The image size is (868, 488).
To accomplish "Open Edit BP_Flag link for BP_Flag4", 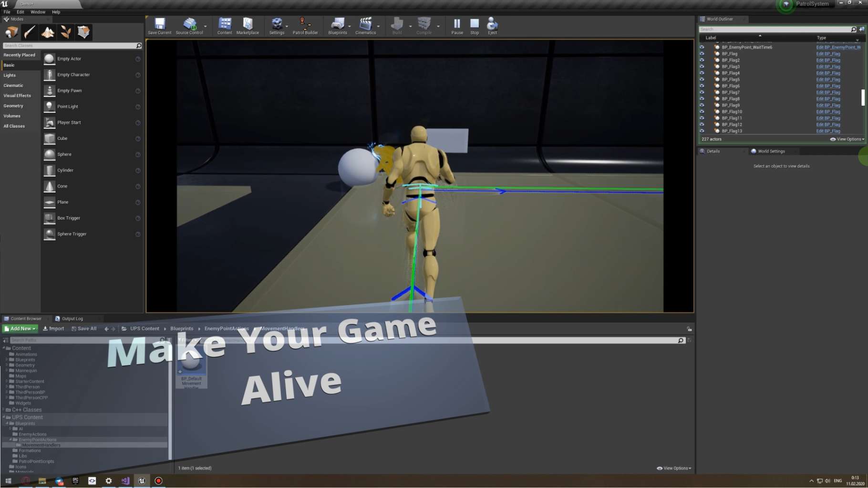I will tap(828, 73).
